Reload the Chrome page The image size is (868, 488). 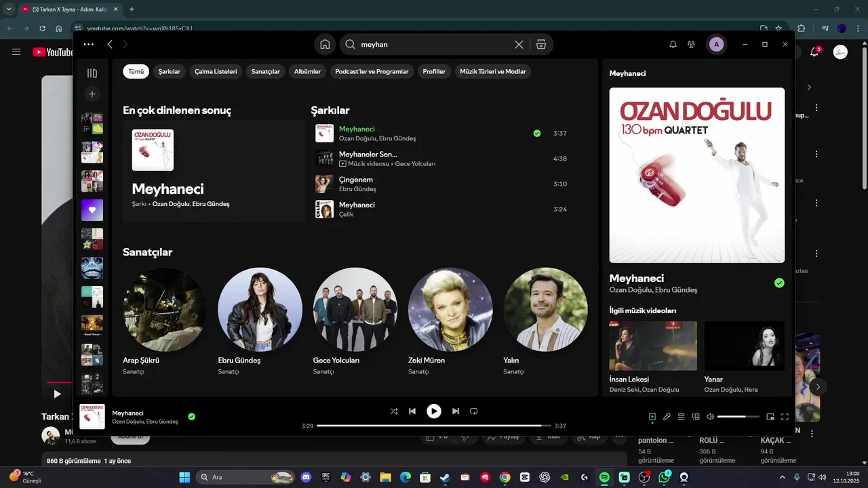(42, 28)
